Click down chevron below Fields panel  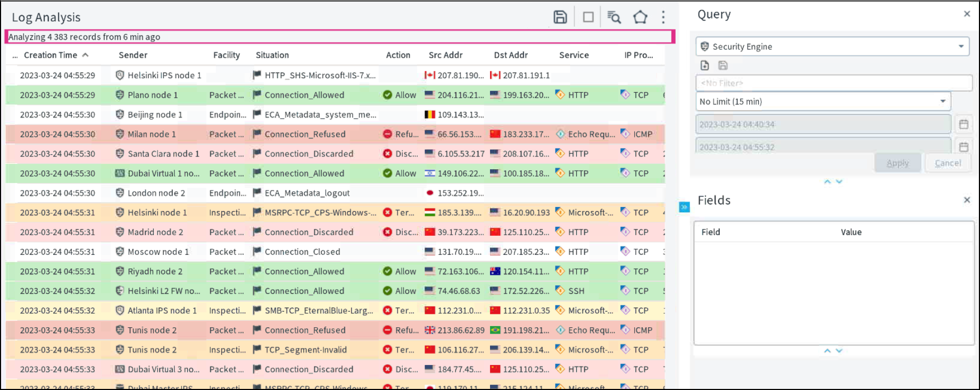coord(839,351)
